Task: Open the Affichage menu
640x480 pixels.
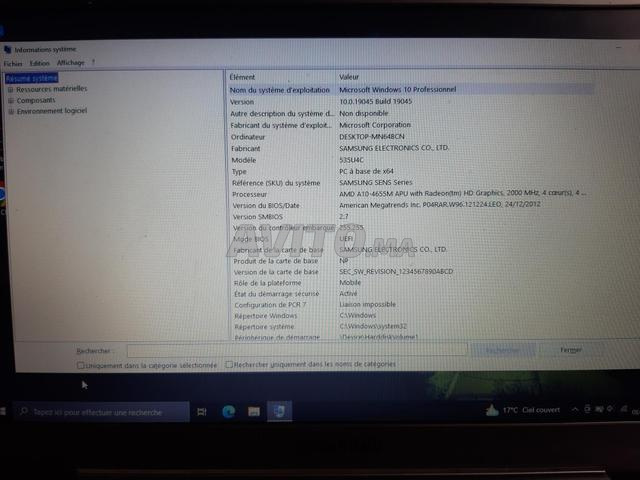Action: click(70, 62)
